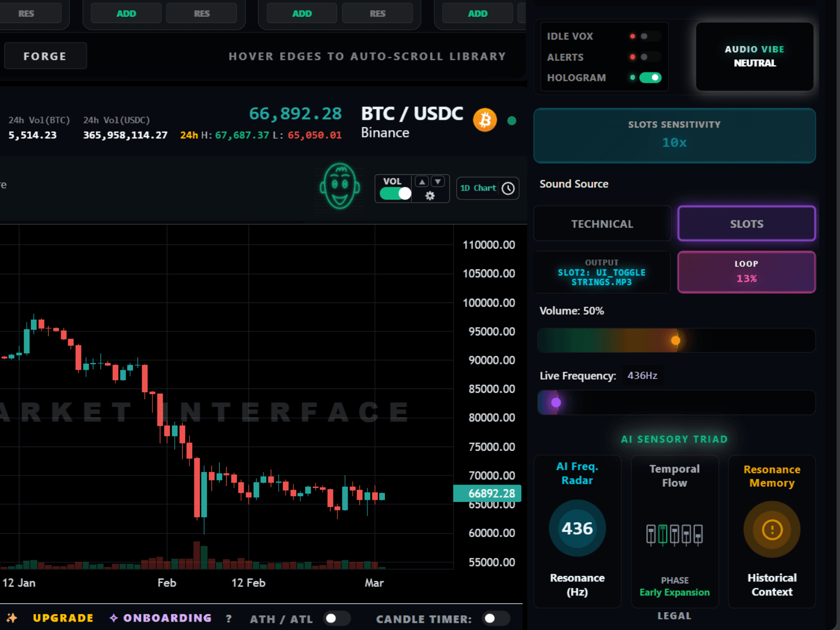The width and height of the screenshot is (840, 630).
Task: Open the AI Freq. Radar 436 dial
Action: (x=577, y=528)
